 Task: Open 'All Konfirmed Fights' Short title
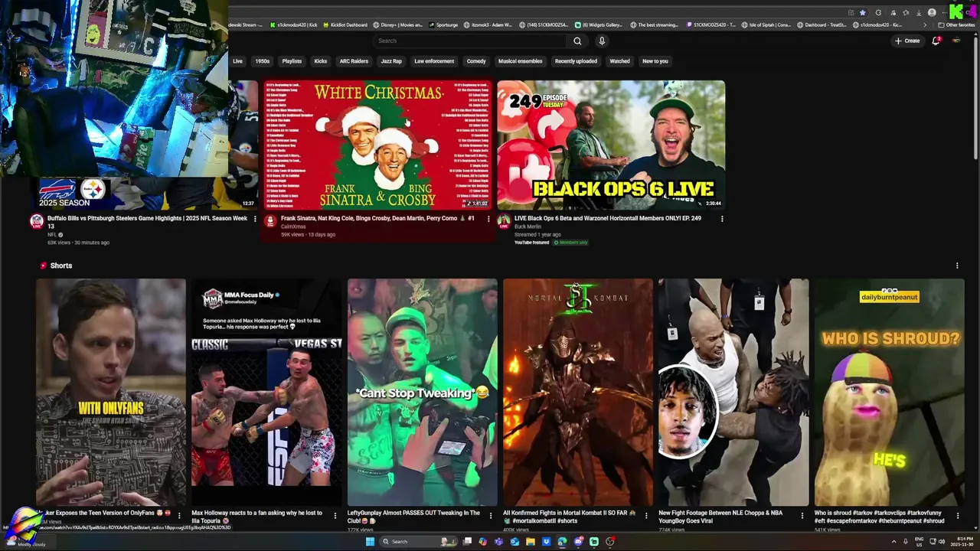(569, 517)
